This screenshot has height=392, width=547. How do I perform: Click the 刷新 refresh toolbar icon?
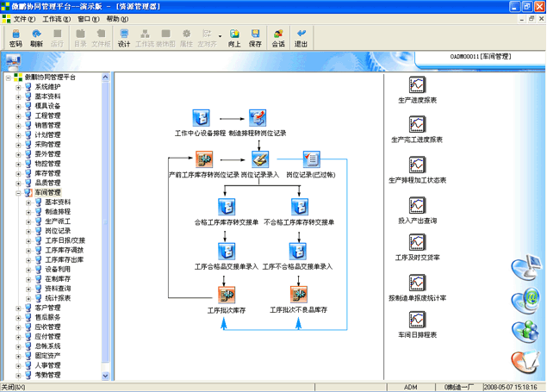[36, 38]
